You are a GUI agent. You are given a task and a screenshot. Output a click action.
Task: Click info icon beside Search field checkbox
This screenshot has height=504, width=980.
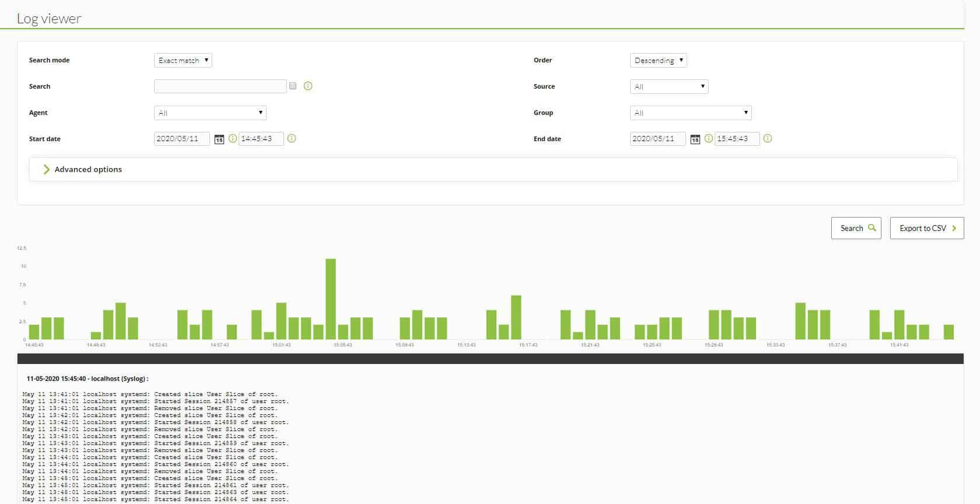(308, 86)
